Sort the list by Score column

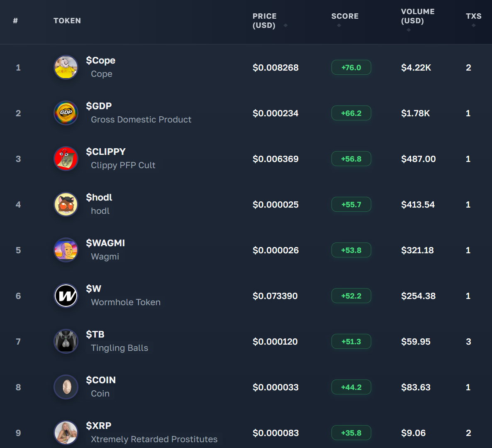tap(344, 17)
